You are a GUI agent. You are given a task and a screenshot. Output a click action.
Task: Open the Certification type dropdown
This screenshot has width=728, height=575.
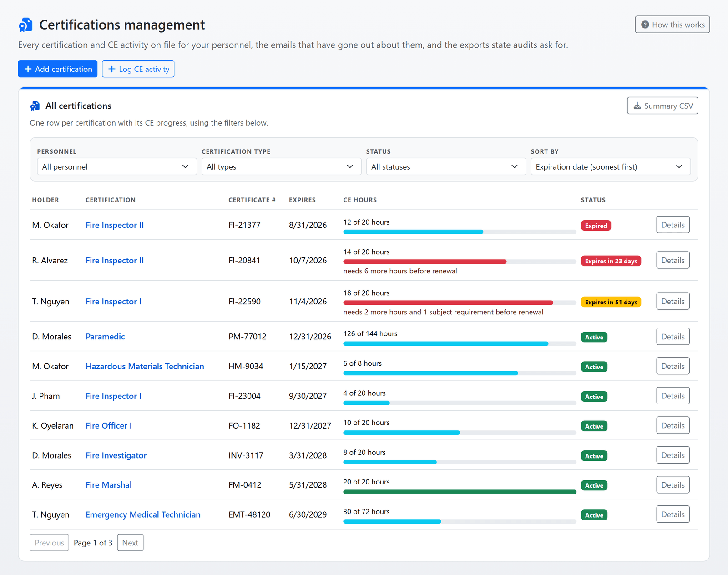click(x=282, y=166)
